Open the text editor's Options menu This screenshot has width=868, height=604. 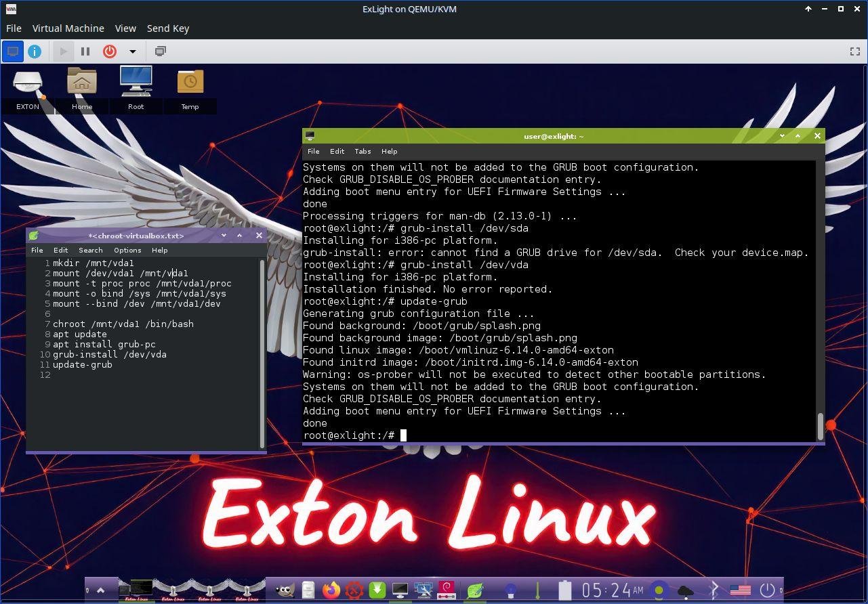[127, 251]
